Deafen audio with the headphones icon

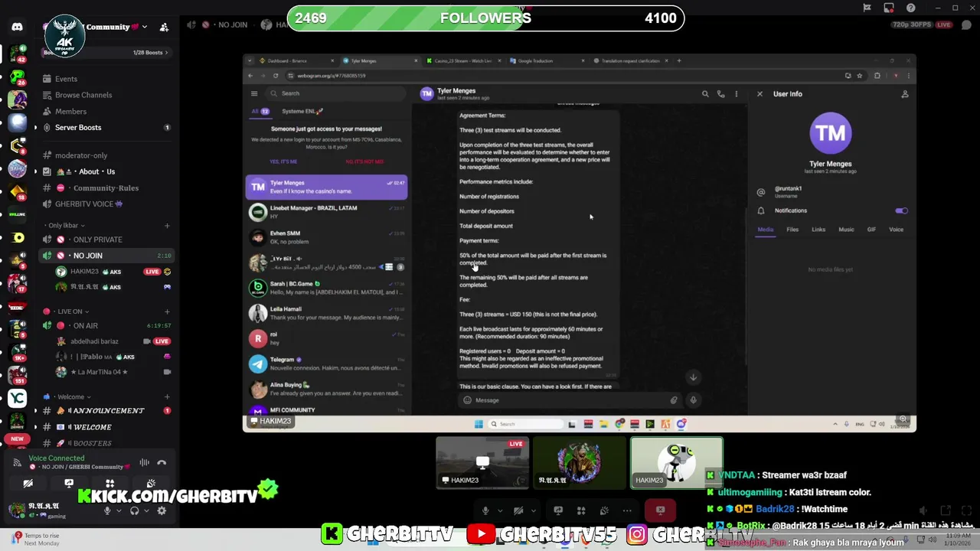(x=135, y=511)
